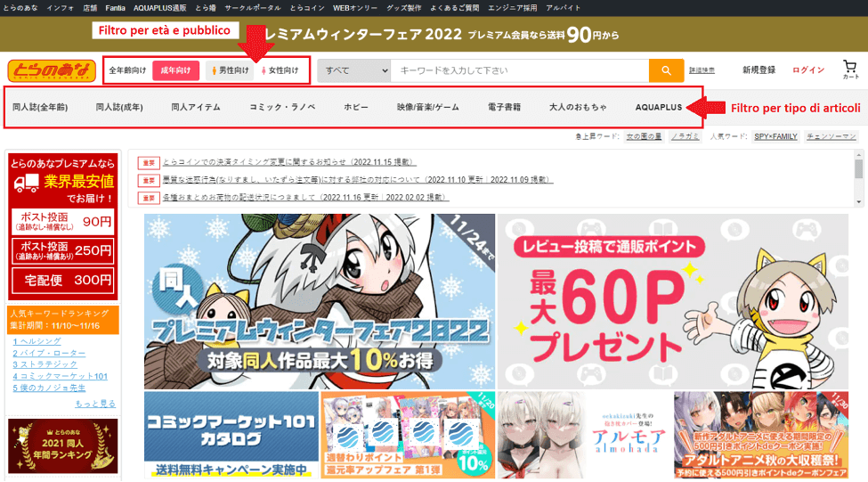
Task: Click the ログイン link
Action: 808,69
